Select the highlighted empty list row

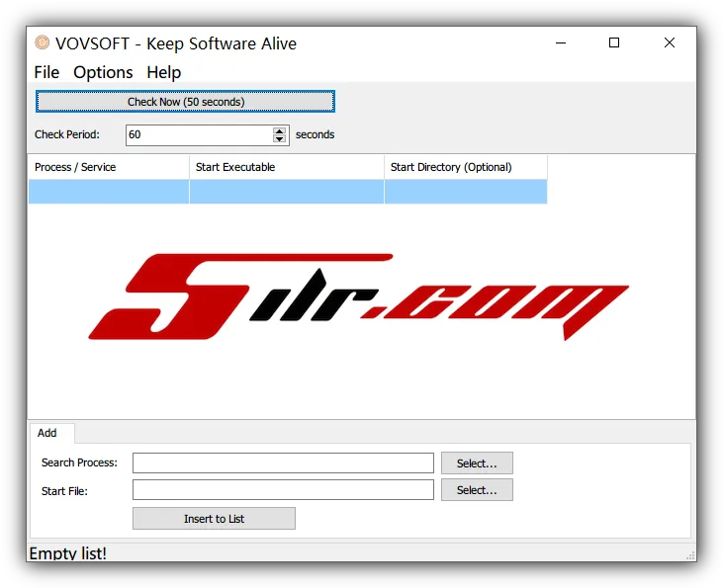(288, 192)
